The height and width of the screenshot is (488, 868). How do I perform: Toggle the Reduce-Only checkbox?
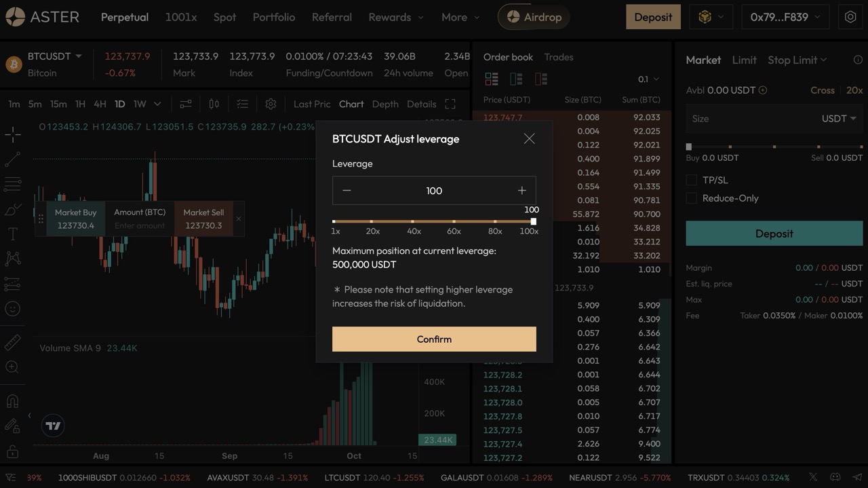pos(692,198)
